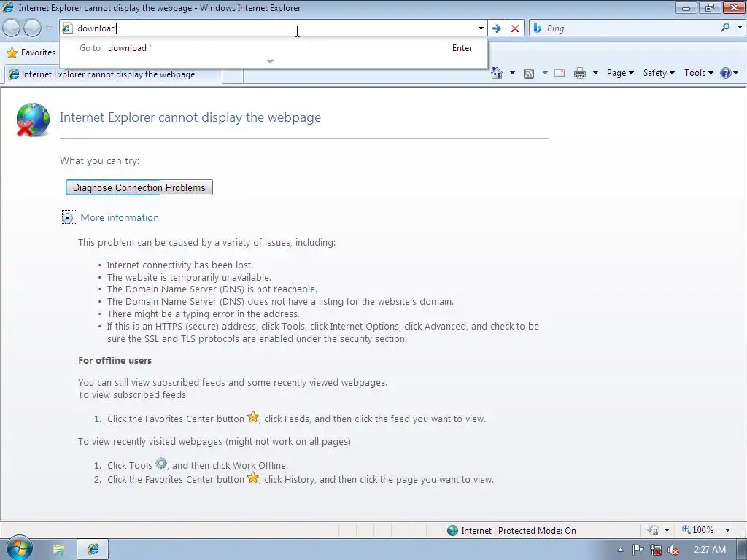The width and height of the screenshot is (747, 560).
Task: Click the 2:27 AM clock
Action: [709, 550]
